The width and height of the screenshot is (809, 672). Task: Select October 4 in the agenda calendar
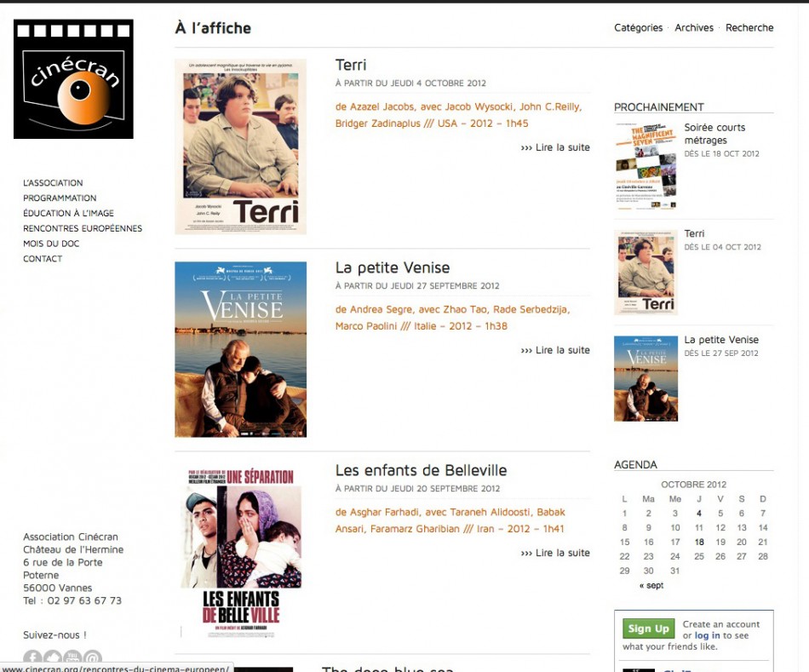click(698, 514)
